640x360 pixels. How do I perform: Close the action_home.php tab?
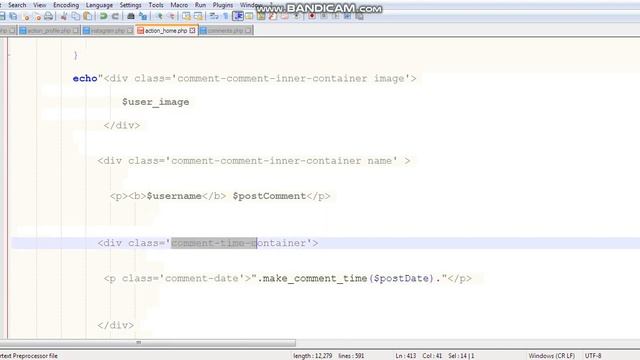(x=192, y=31)
